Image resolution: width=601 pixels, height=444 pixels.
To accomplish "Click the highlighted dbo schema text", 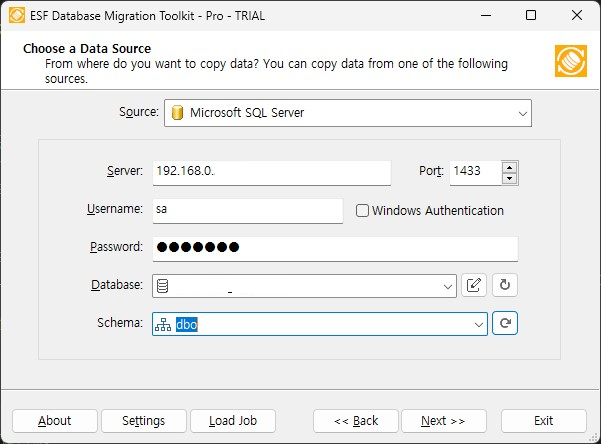I will click(186, 325).
